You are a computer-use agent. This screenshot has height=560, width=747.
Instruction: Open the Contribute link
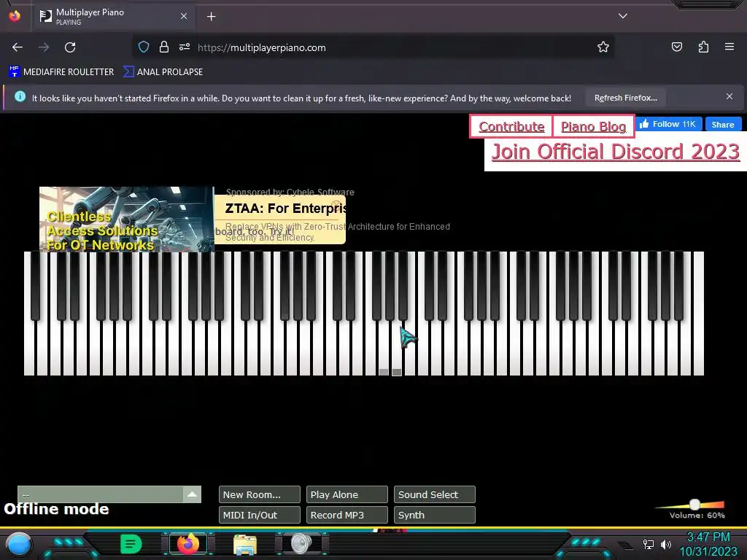(511, 127)
